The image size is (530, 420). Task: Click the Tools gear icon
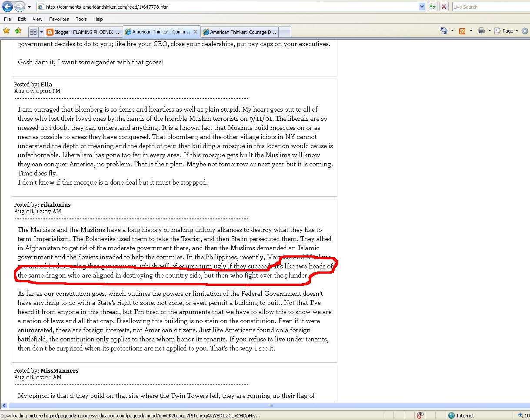[525, 31]
